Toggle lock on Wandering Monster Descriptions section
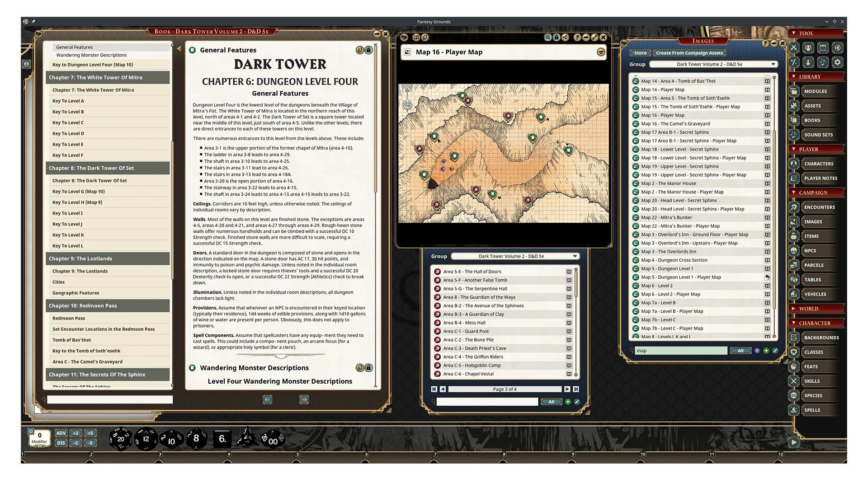The width and height of the screenshot is (868, 488). click(x=368, y=368)
